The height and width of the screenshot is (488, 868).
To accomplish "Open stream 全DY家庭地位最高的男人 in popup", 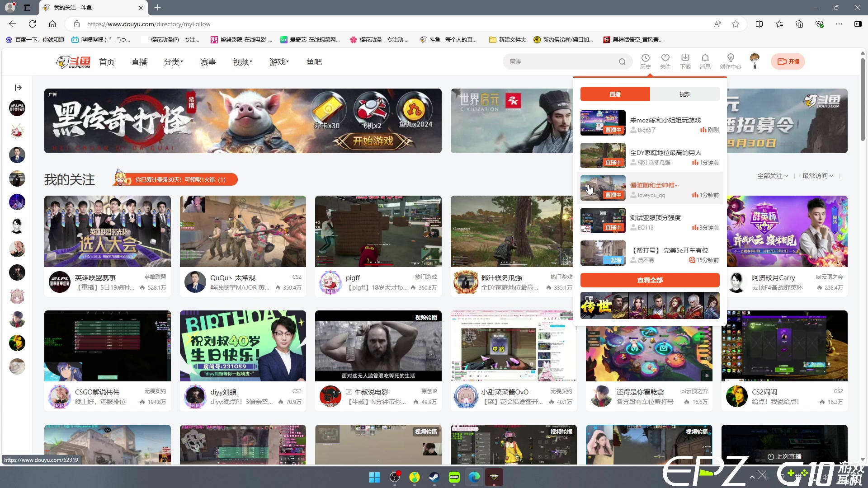I will (x=650, y=156).
